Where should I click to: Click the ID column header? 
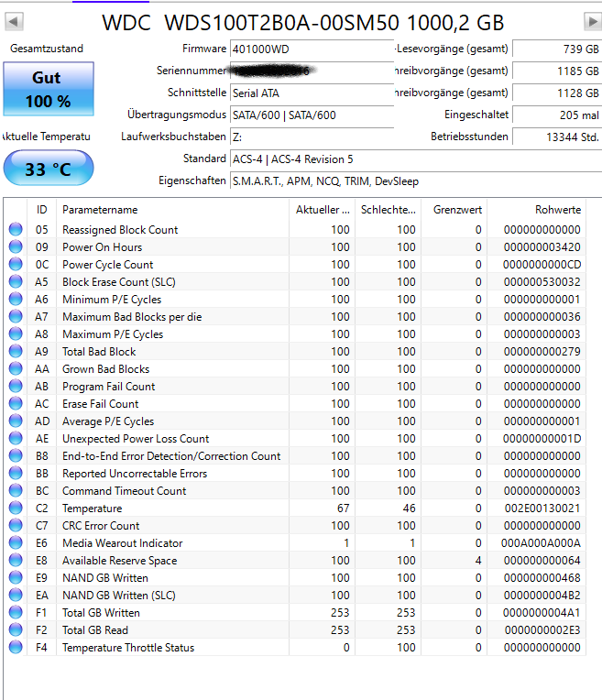click(41, 210)
